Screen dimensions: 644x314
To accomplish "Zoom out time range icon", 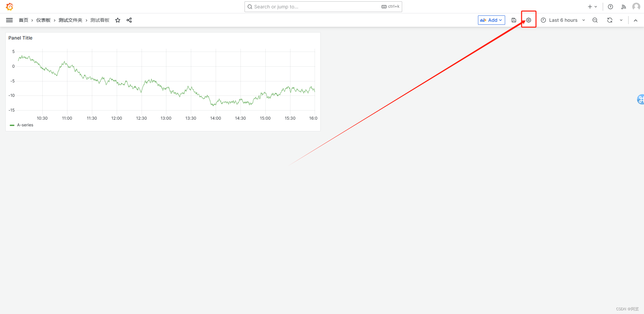I will [x=595, y=20].
